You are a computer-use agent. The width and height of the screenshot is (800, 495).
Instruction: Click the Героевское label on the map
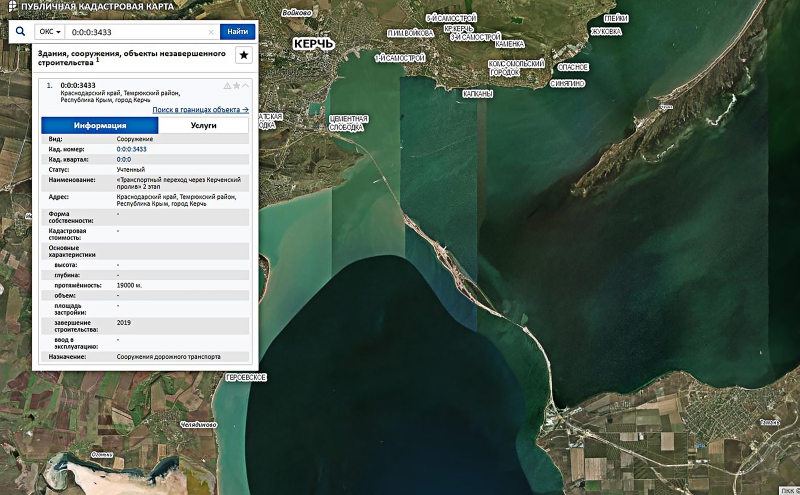(x=246, y=377)
